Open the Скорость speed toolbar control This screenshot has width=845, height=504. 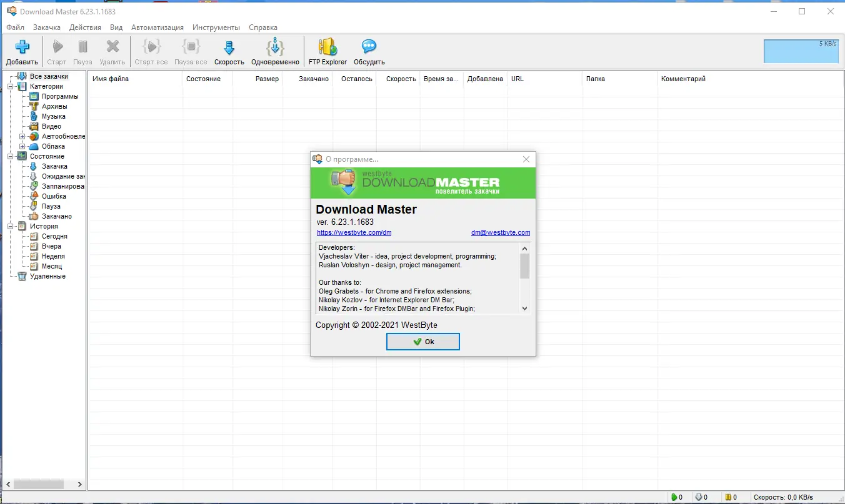(229, 52)
